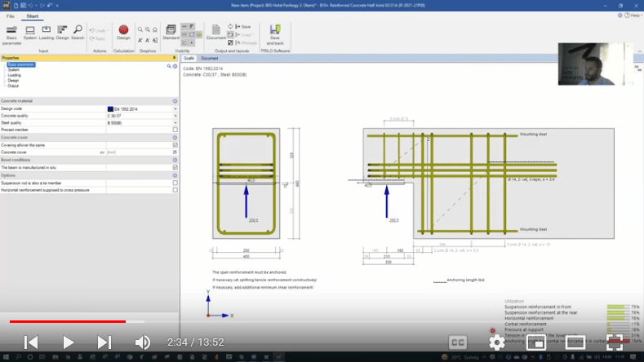644x362 pixels.
Task: Open the Basic parameter tool
Action: coord(11,31)
